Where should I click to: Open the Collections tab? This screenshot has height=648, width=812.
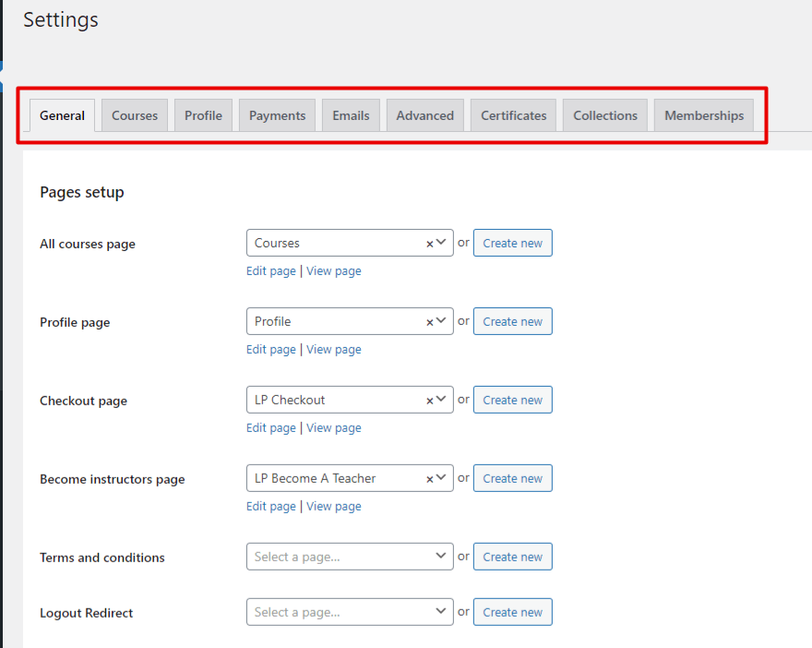605,115
